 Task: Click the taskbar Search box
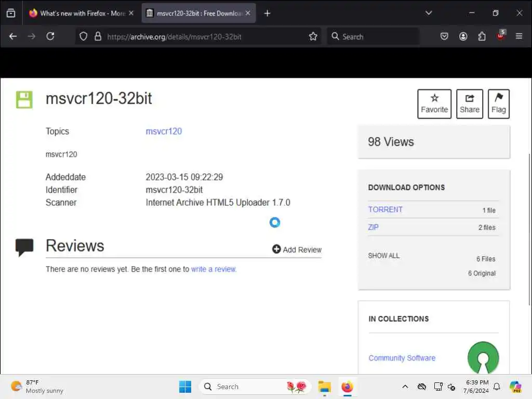click(x=255, y=387)
